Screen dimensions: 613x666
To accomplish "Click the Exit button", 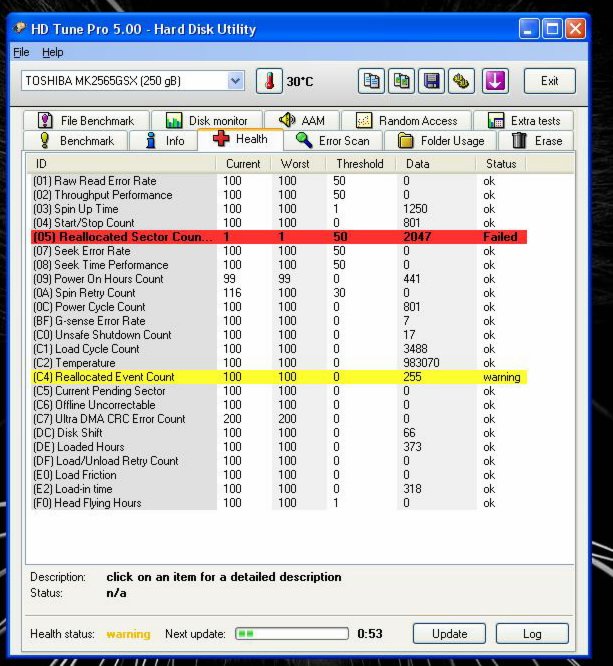I will point(549,81).
